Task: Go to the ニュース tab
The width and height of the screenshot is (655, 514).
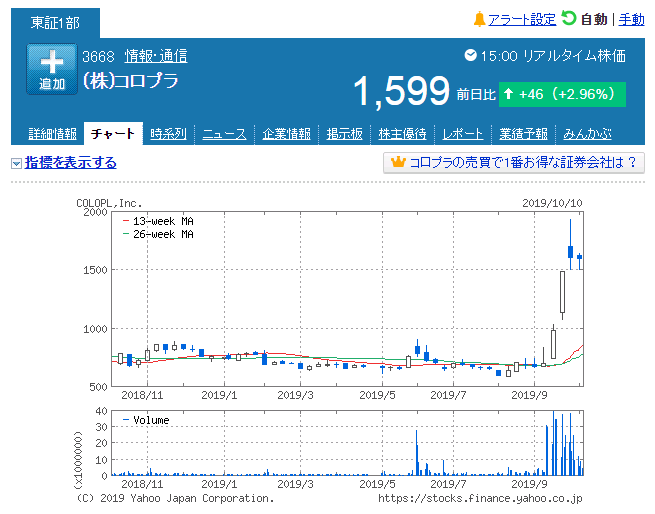Action: tap(225, 134)
